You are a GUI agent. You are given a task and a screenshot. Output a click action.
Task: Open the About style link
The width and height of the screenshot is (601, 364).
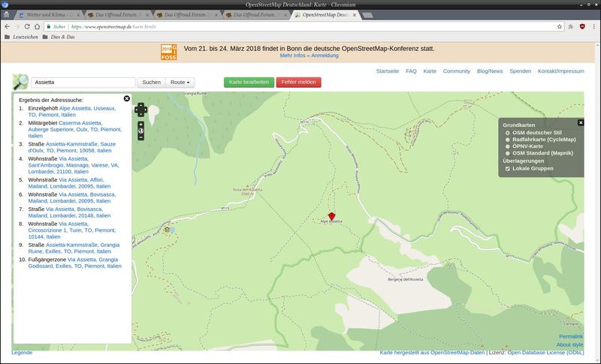[569, 345]
